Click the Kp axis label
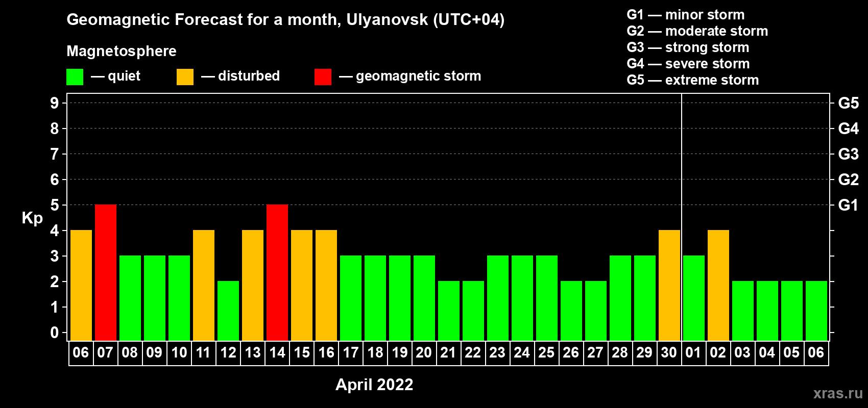The image size is (868, 408). tap(32, 218)
